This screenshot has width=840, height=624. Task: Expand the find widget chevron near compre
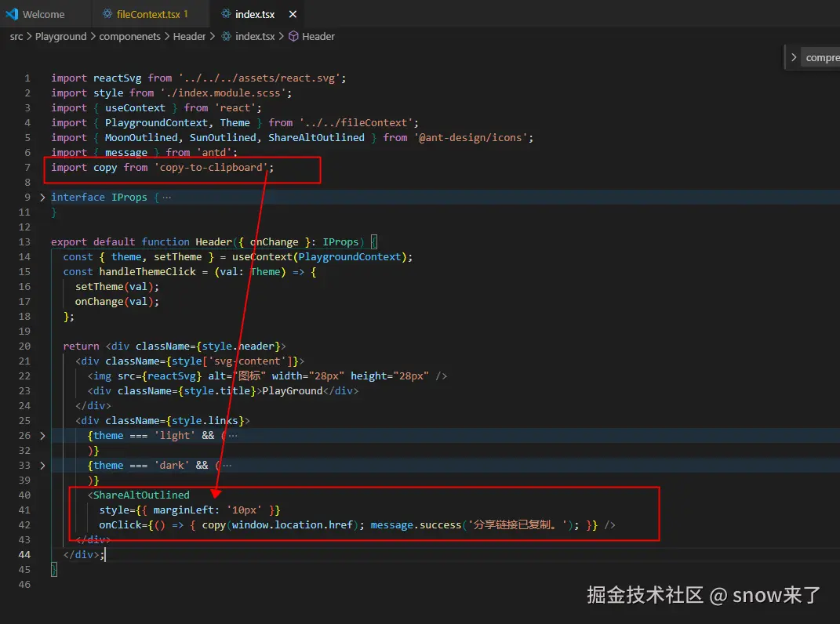[x=794, y=57]
